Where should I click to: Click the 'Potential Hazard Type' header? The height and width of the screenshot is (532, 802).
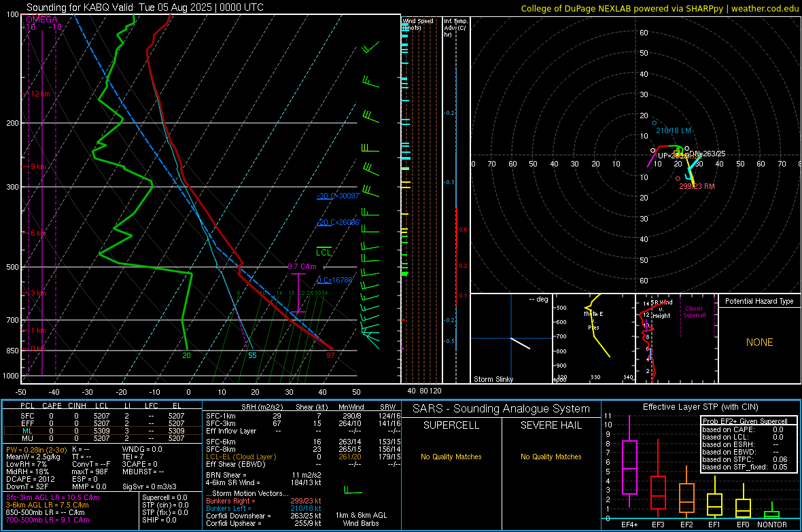[759, 301]
